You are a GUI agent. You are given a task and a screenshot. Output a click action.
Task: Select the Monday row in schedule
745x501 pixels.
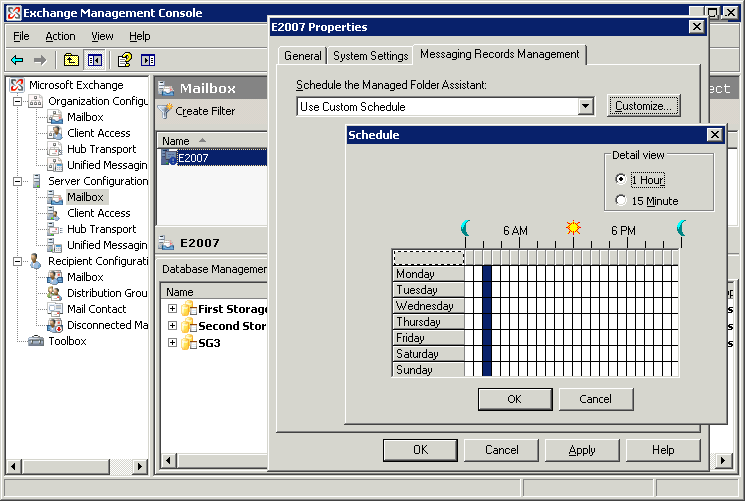(428, 273)
